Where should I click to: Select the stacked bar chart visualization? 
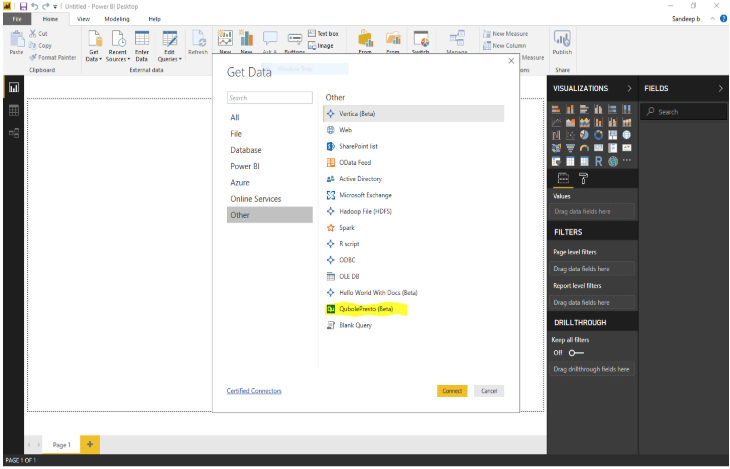coord(556,109)
